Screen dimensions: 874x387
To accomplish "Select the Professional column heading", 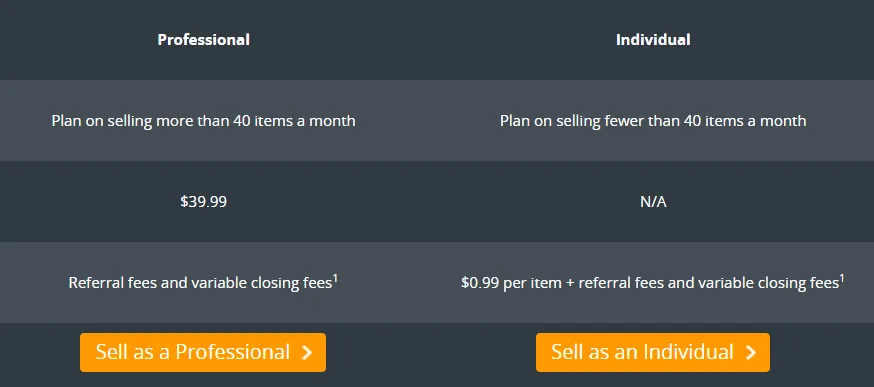I will tap(203, 40).
